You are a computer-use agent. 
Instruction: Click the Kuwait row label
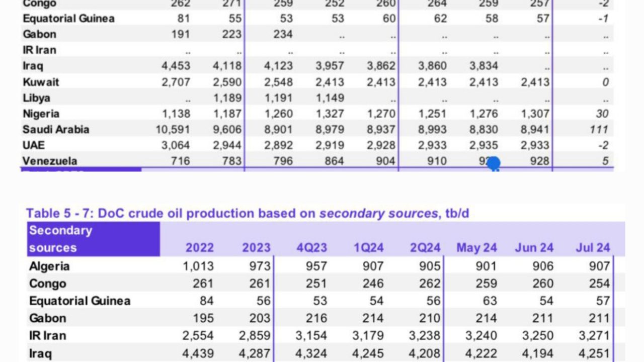(41, 82)
